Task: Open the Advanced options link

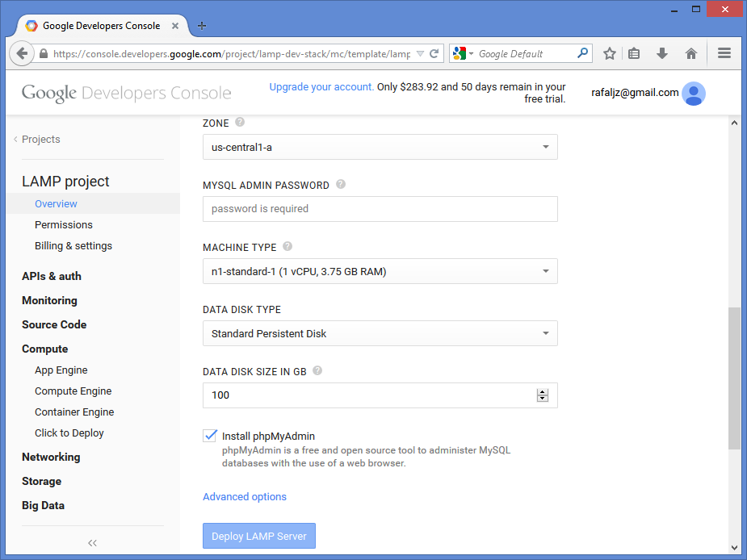Action: click(245, 497)
